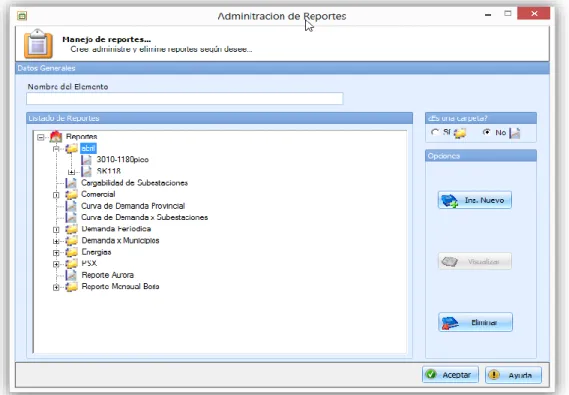The image size is (569, 395).
Task: Focus the Nombre del Elemento text field
Action: (185, 99)
